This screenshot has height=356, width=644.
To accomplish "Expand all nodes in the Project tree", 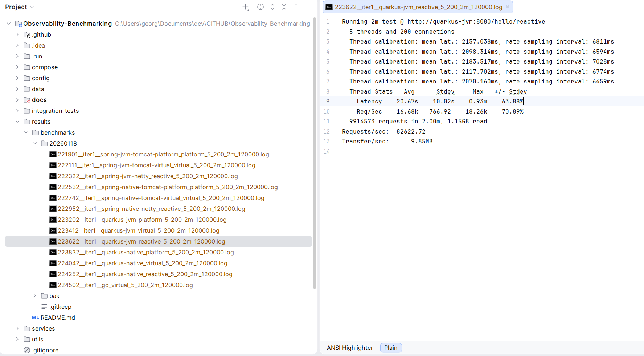I will (272, 7).
